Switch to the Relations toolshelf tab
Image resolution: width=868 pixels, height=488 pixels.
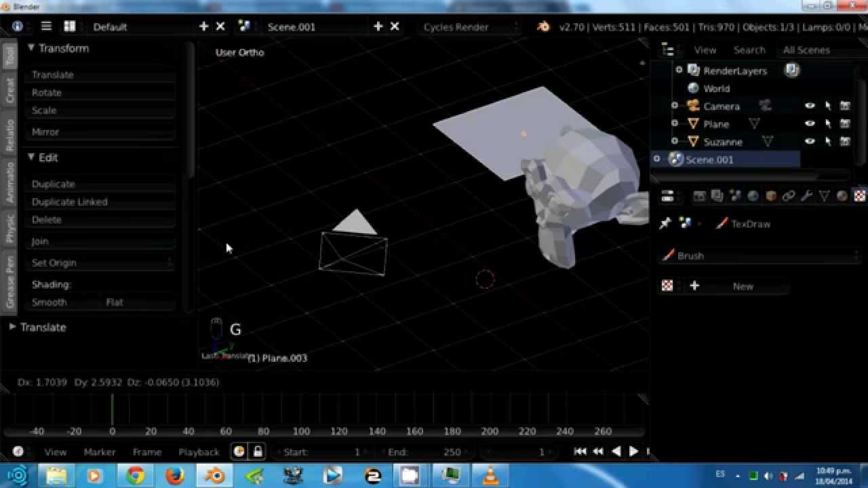point(9,135)
